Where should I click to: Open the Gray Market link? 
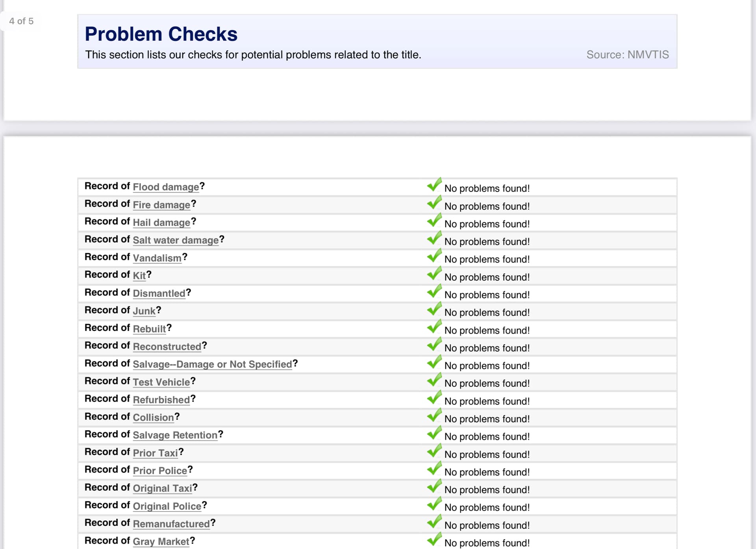[x=161, y=542]
